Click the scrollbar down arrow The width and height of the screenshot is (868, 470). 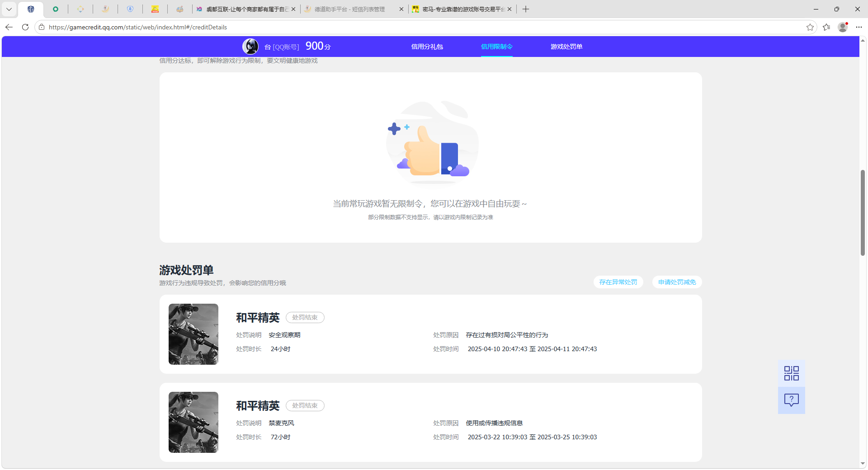[863, 463]
